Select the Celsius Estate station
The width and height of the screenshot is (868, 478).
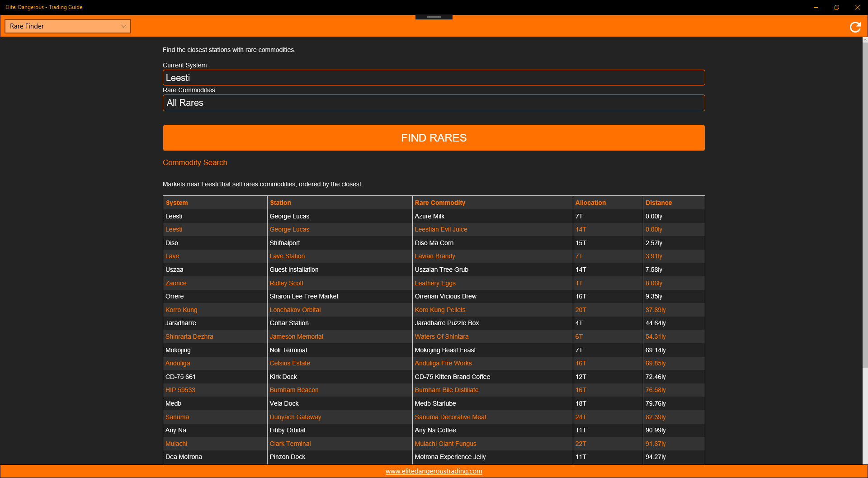[290, 363]
